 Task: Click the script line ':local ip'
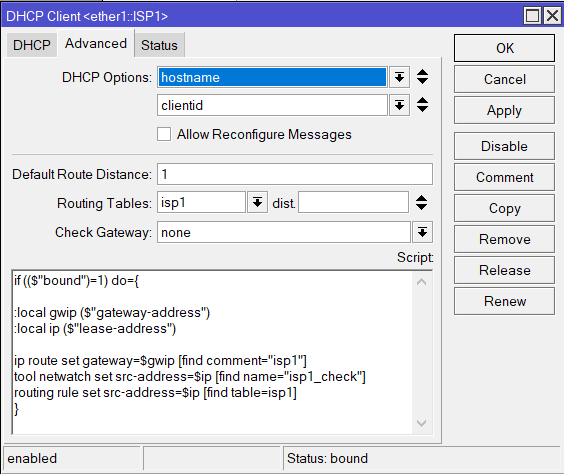(95, 329)
